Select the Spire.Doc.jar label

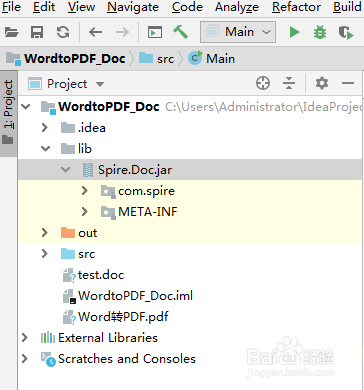(135, 170)
